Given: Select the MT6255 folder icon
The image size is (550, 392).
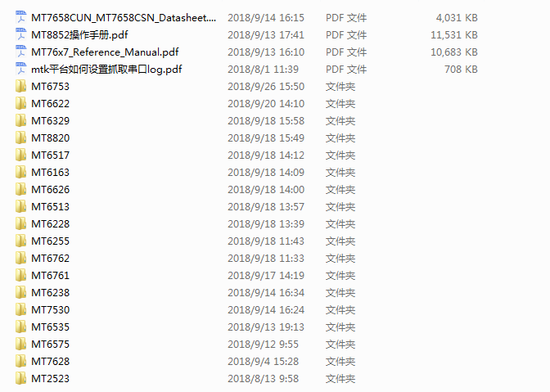Looking at the screenshot, I should (21, 241).
